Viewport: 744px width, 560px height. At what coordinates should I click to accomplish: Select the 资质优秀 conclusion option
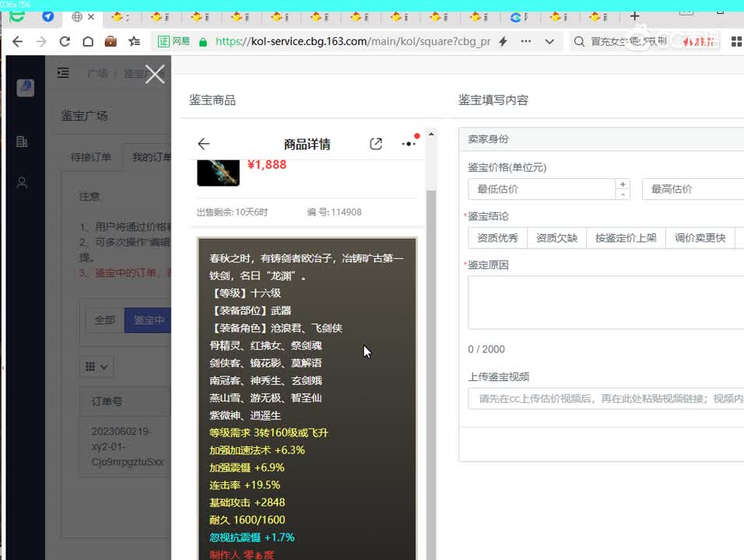(497, 238)
